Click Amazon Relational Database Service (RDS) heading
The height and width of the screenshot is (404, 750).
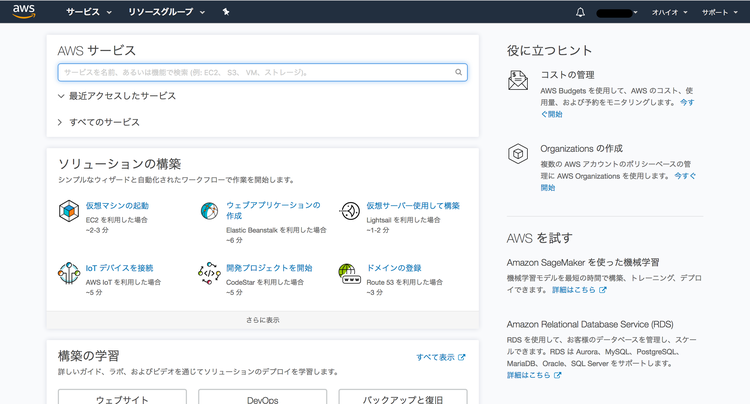point(590,324)
